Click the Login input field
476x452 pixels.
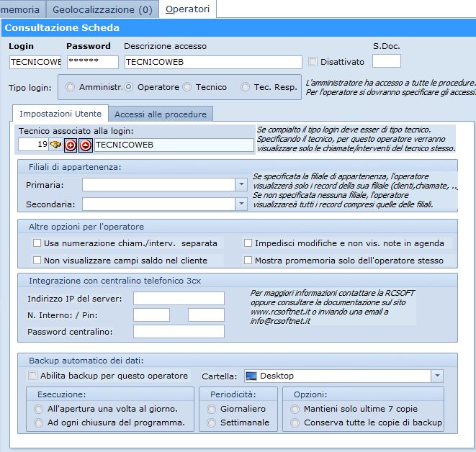35,62
